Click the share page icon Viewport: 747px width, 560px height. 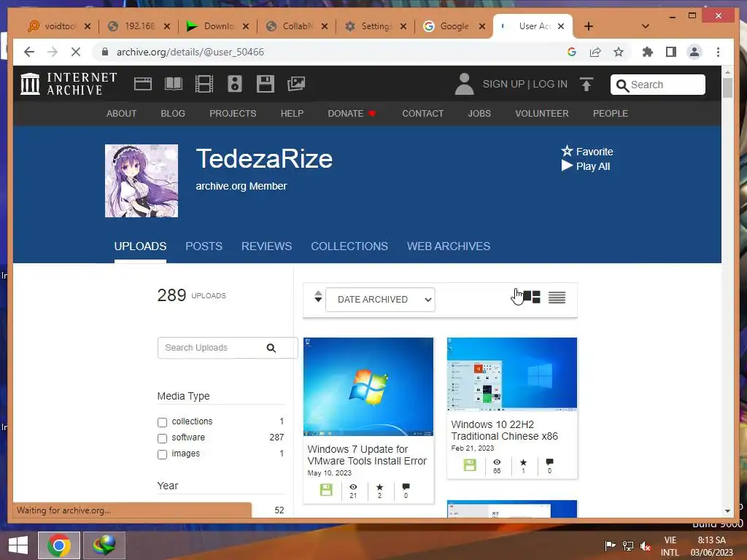coord(595,52)
